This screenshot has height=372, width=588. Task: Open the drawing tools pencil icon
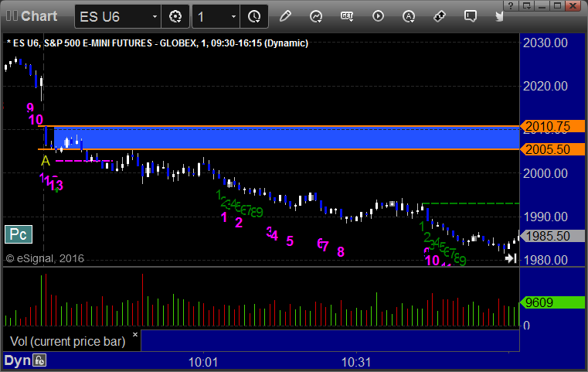coord(285,16)
